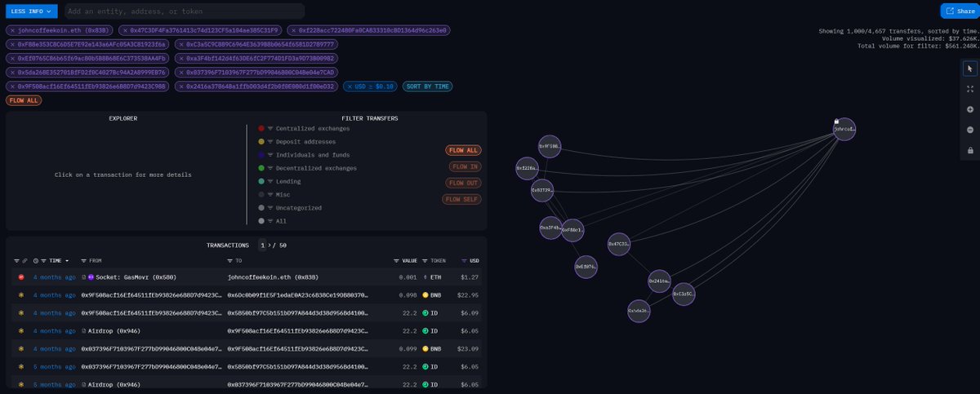Remove the 0x9F508acf16Ef64511 address chip in filters
Image resolution: width=980 pixels, height=394 pixels.
12,86
